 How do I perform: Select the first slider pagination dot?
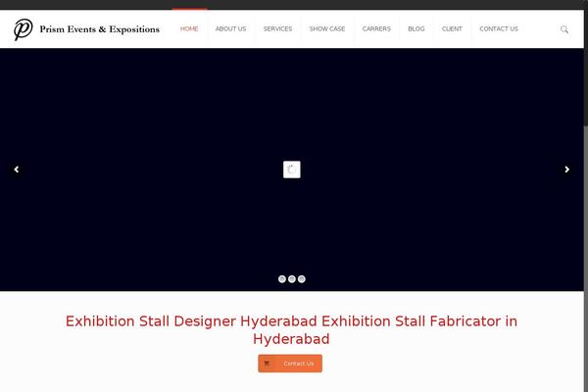pos(282,279)
